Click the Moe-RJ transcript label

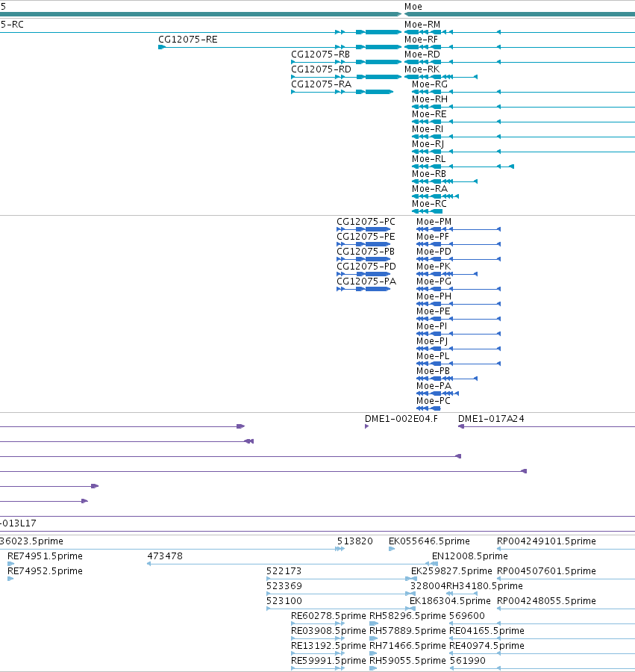pos(428,144)
